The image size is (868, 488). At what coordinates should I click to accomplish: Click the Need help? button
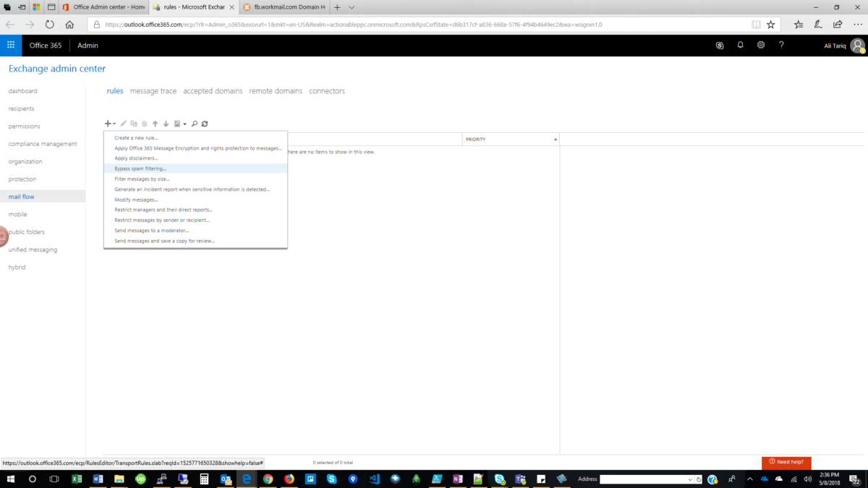click(786, 462)
